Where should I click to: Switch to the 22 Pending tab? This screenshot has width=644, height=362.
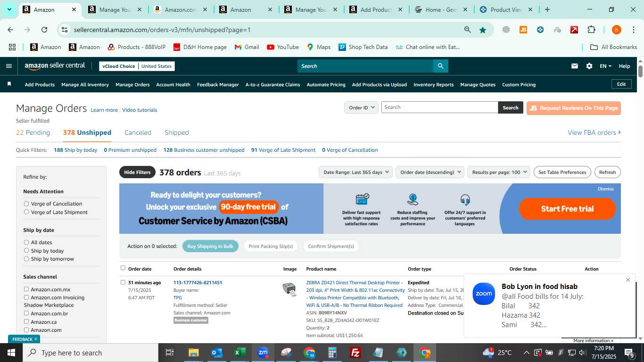(x=33, y=132)
